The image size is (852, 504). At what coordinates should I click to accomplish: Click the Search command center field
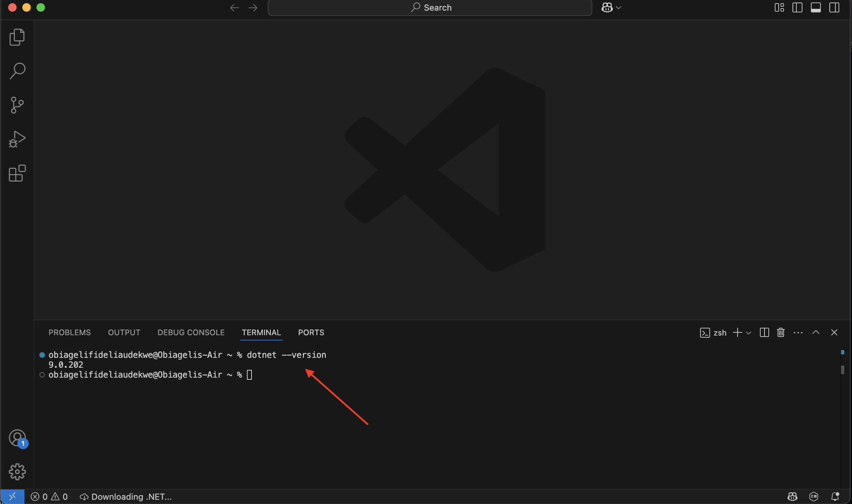click(430, 7)
